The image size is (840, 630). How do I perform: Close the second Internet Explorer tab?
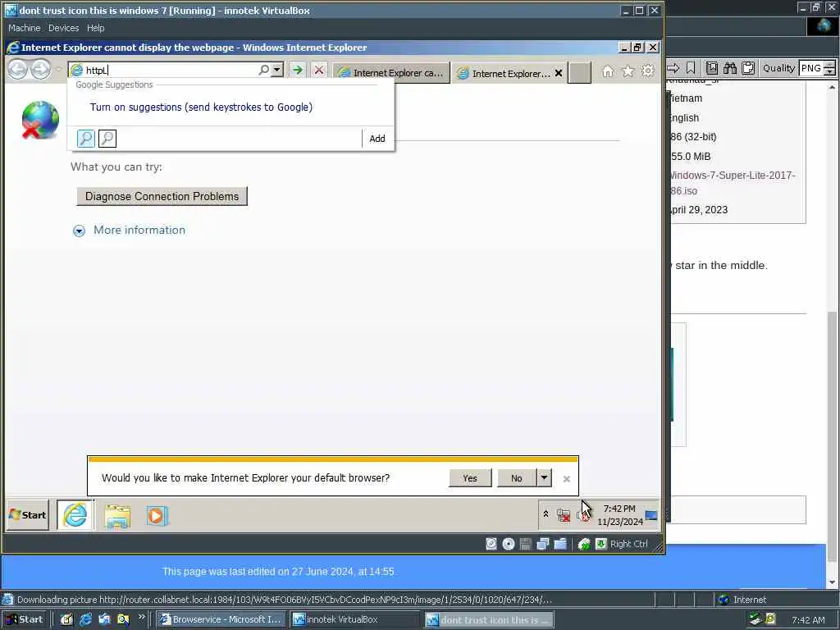558,73
